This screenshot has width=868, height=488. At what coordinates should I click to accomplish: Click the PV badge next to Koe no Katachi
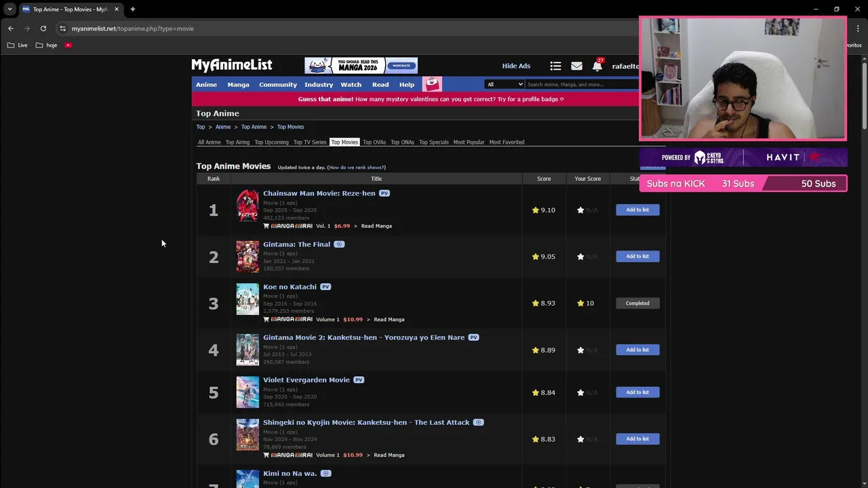(x=325, y=287)
